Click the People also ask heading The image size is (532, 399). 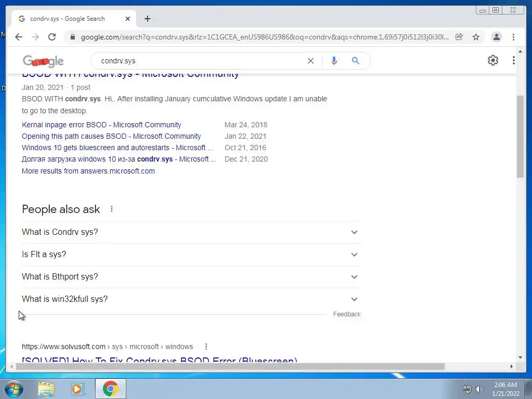[61, 209]
